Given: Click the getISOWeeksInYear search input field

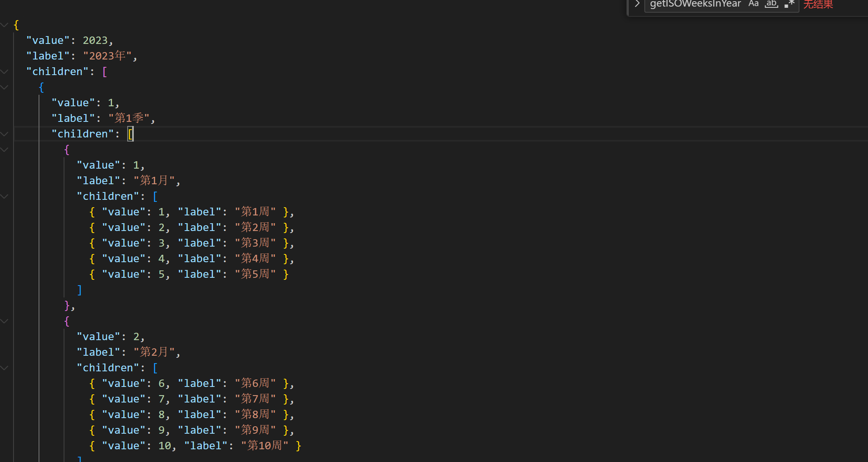Looking at the screenshot, I should click(695, 4).
